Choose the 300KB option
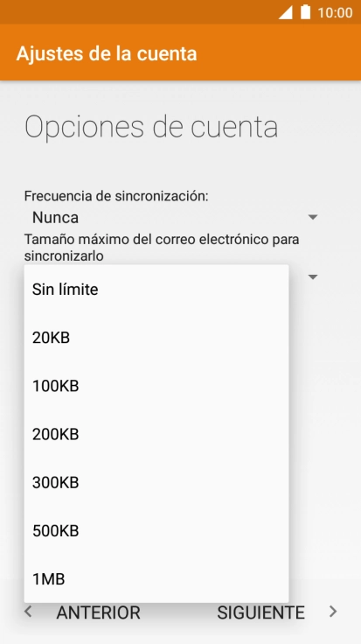The width and height of the screenshot is (361, 644). (x=156, y=482)
